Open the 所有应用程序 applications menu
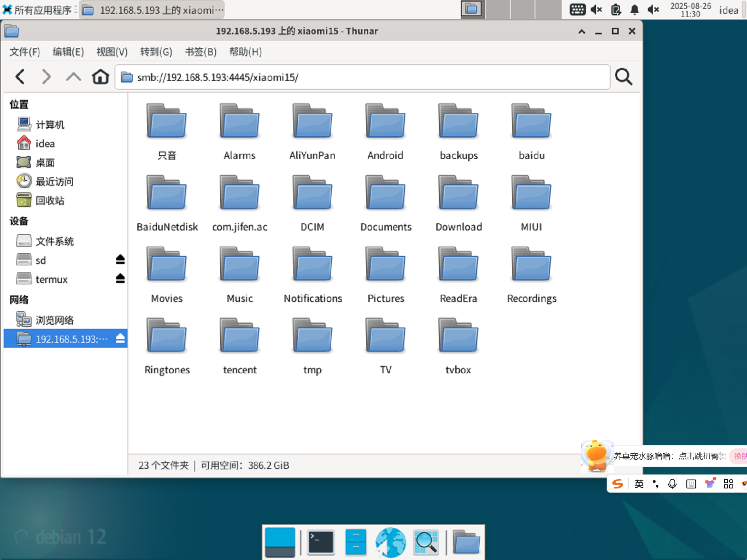Screen dimensions: 747x560 (38, 10)
